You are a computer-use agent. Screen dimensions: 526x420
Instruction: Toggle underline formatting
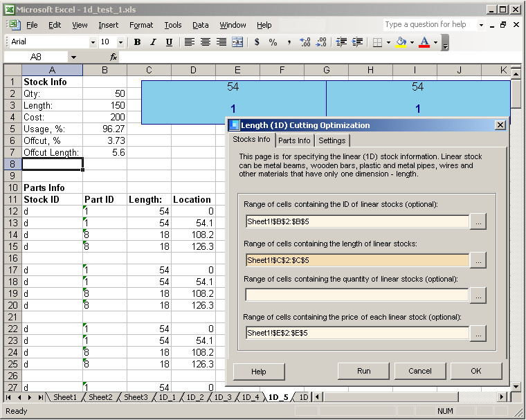coord(169,42)
